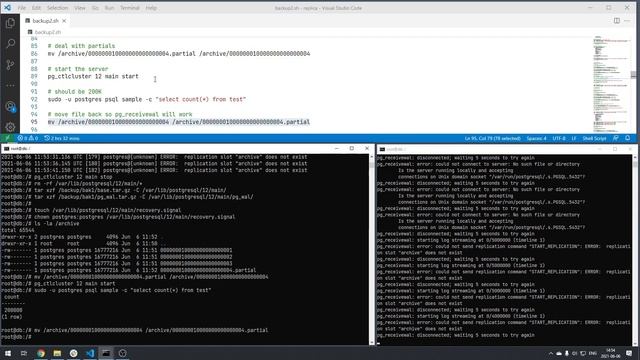Click the '# deal with partials' comment line

[81, 46]
